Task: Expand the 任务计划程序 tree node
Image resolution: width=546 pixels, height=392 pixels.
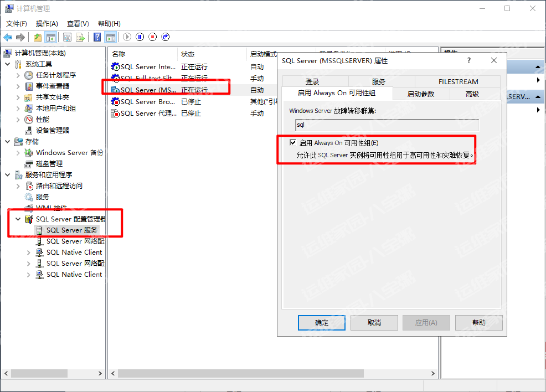Action: 18,75
